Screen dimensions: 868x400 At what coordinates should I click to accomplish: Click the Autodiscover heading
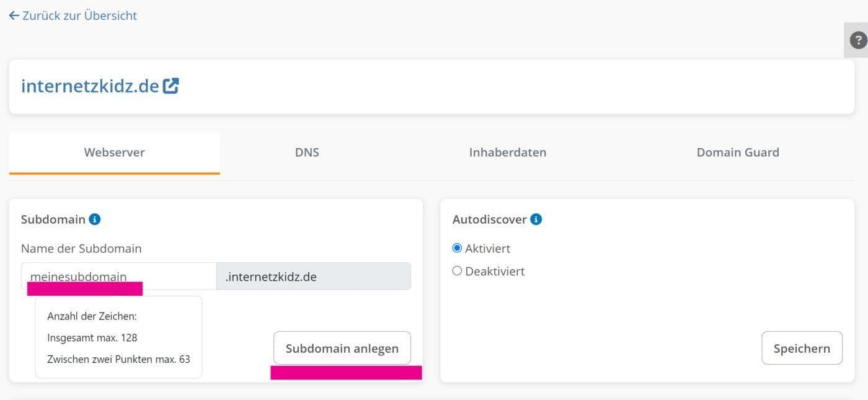(490, 220)
